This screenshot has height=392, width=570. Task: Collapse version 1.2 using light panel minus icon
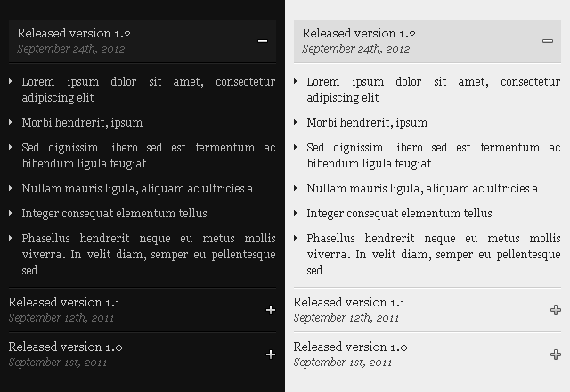(x=548, y=41)
